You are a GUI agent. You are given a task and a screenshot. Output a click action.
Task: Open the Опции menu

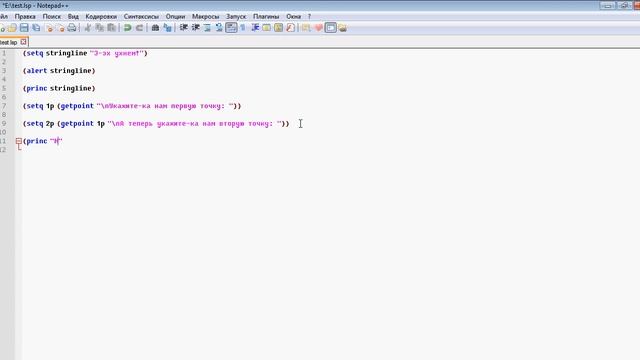click(175, 16)
